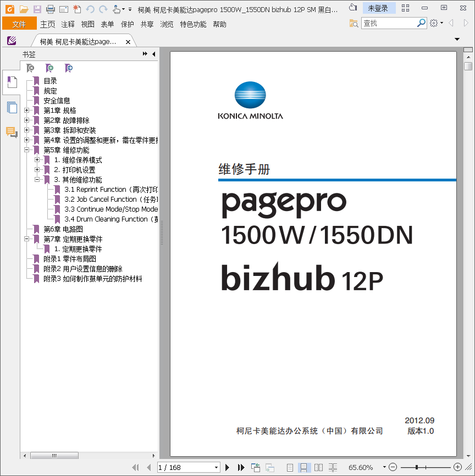Select the 第6章 电路图 bookmark
The image size is (475, 476).
coord(63,229)
